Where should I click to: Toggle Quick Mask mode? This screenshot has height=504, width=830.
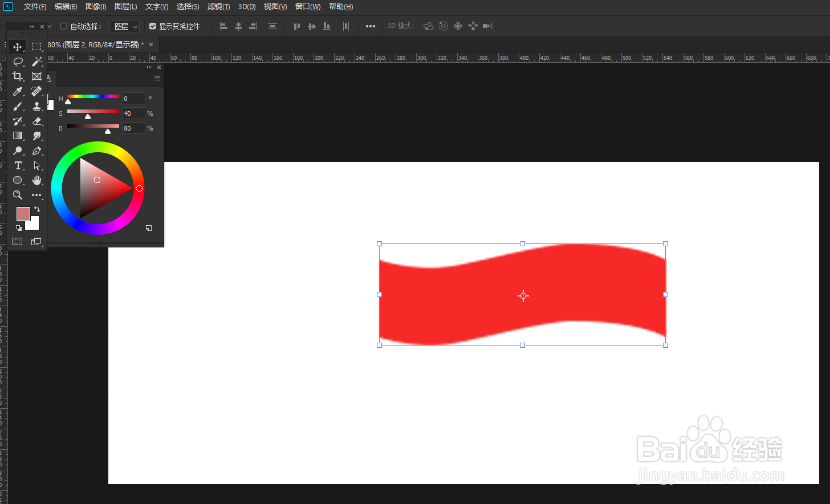18,242
